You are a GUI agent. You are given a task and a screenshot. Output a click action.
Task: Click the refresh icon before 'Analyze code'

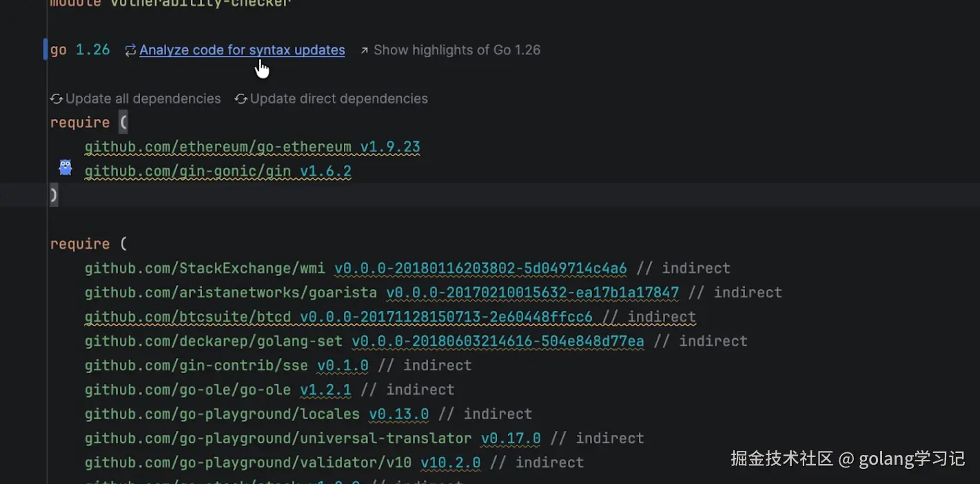point(130,50)
